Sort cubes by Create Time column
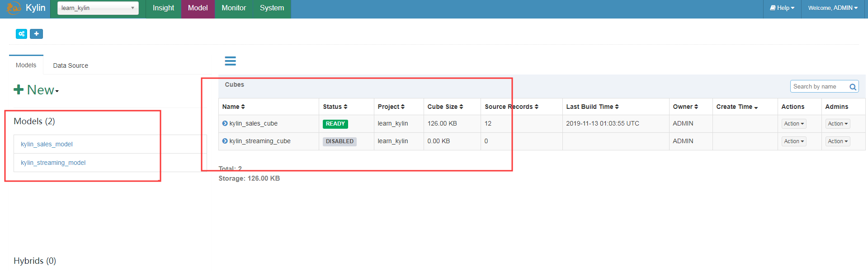This screenshot has height=271, width=868. tap(737, 107)
